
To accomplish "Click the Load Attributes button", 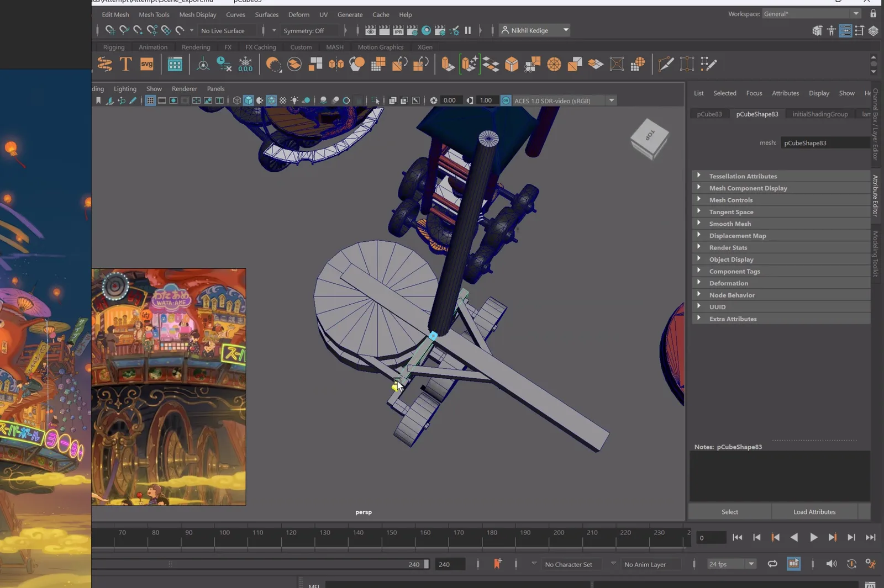I will pos(814,512).
